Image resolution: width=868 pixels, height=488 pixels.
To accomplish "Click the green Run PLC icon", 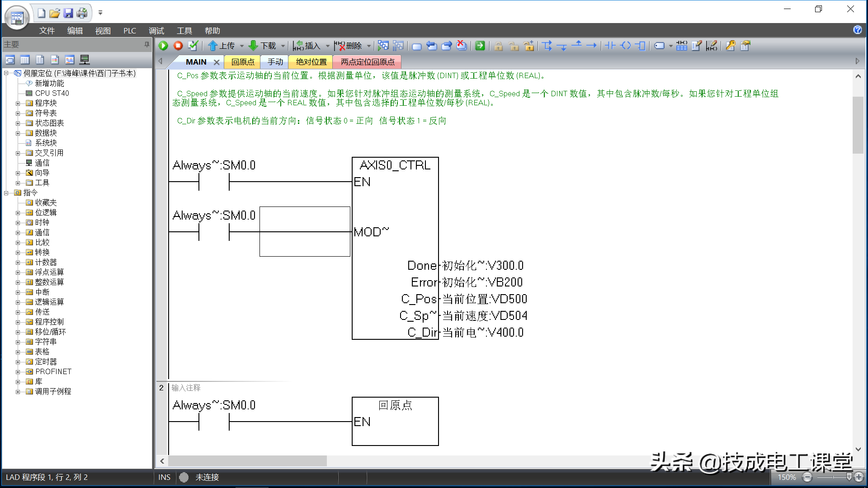I will [164, 46].
